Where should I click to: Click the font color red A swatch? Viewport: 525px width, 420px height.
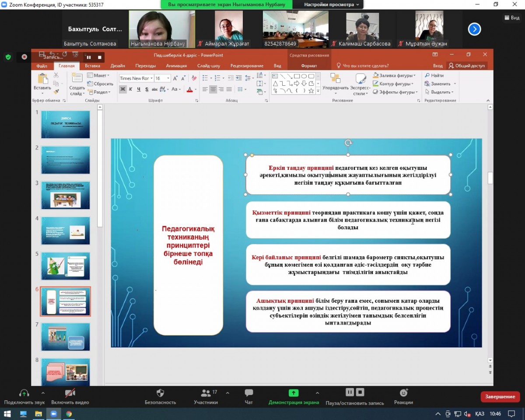pos(189,89)
